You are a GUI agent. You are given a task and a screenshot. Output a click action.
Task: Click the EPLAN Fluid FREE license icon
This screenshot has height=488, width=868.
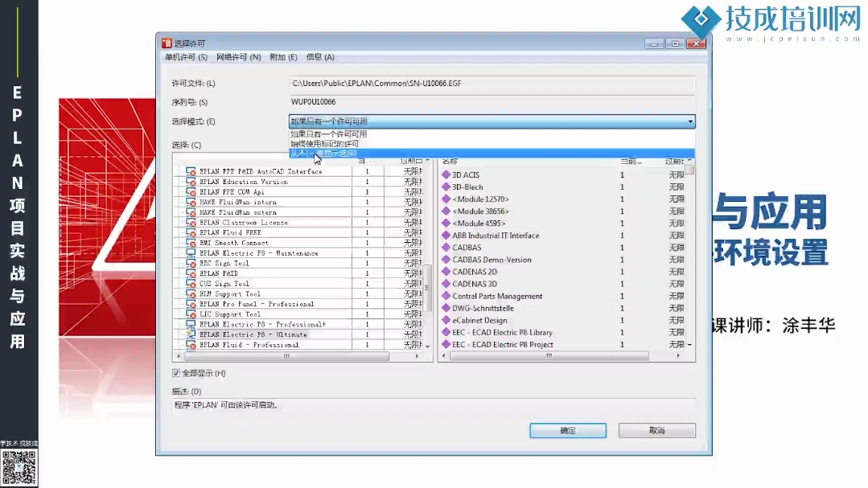[x=191, y=232]
